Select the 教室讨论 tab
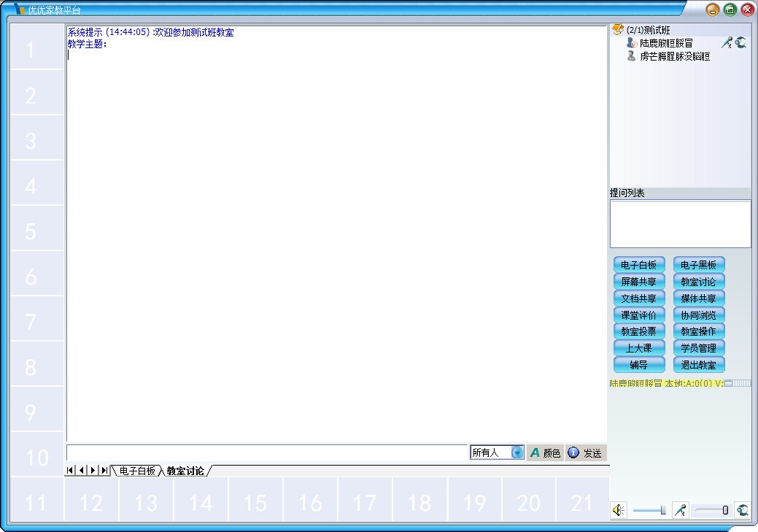The height and width of the screenshot is (532, 758). pyautogui.click(x=185, y=471)
